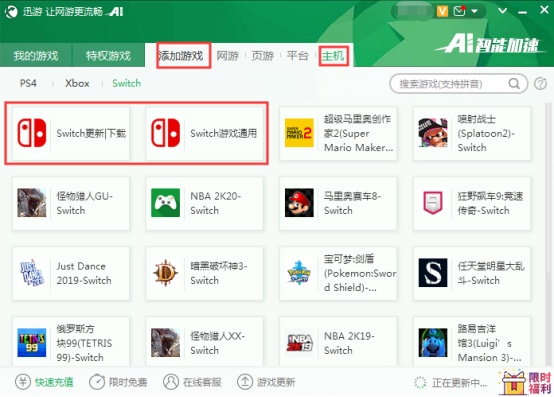554x397 pixels.
Task: Select the Pokemon Sword Shield icon
Action: pyautogui.click(x=299, y=273)
